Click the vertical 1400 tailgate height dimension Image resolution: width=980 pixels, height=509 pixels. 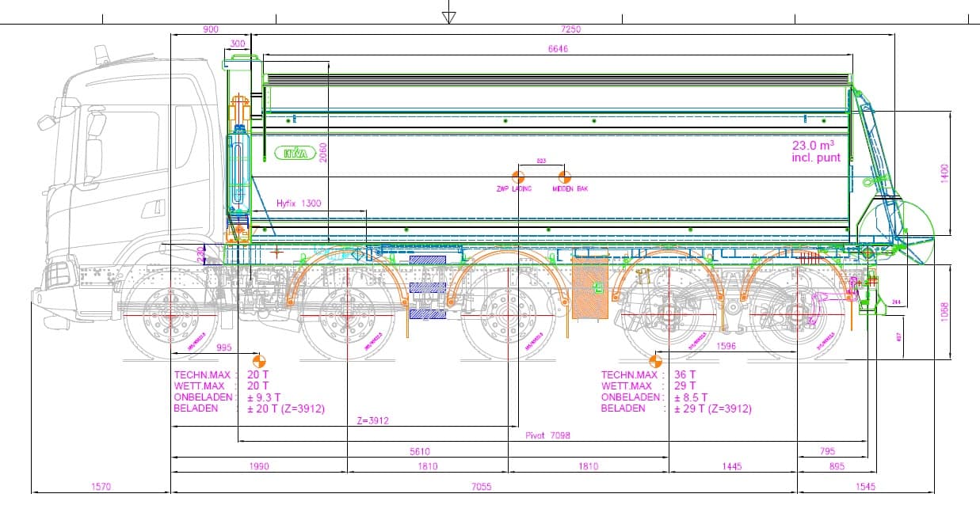coord(944,173)
